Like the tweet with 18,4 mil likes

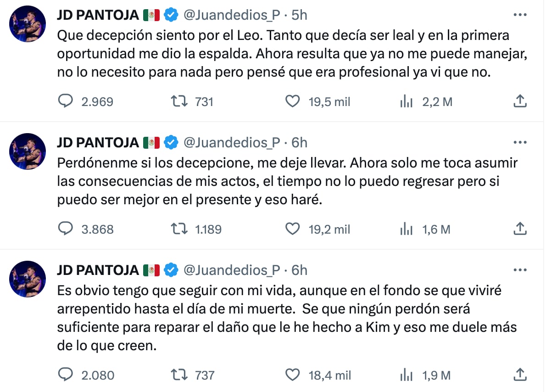pyautogui.click(x=292, y=375)
